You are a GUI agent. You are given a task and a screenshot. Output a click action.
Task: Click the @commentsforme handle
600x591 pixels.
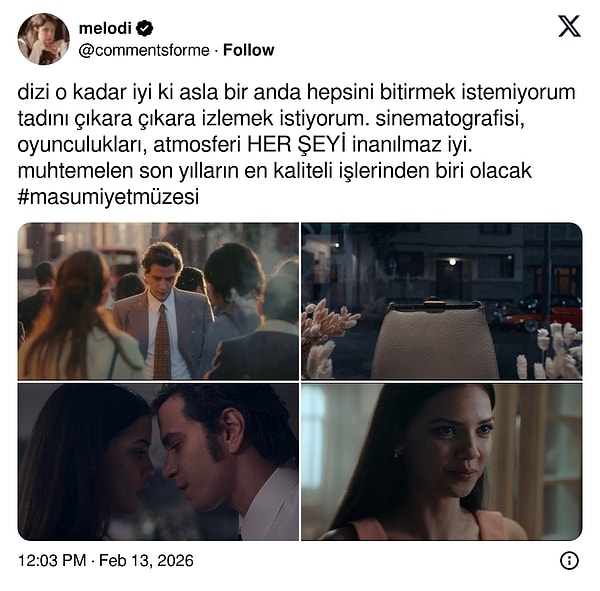tap(144, 50)
